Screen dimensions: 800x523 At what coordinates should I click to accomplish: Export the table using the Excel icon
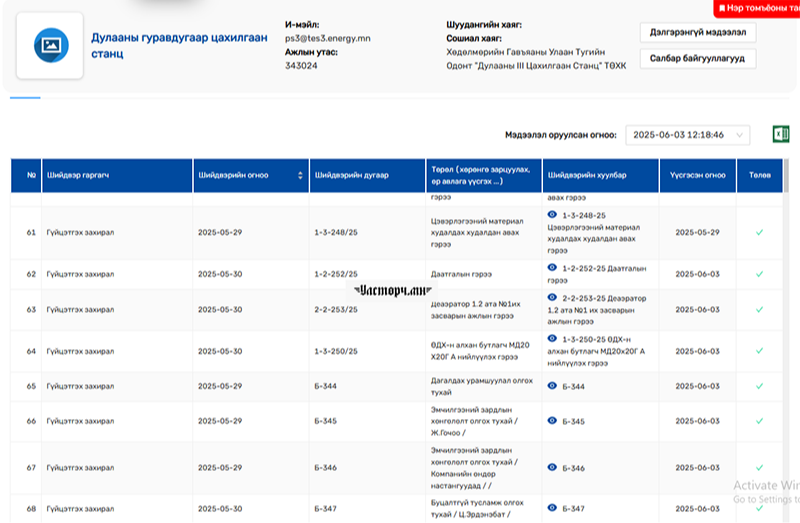pos(781,134)
